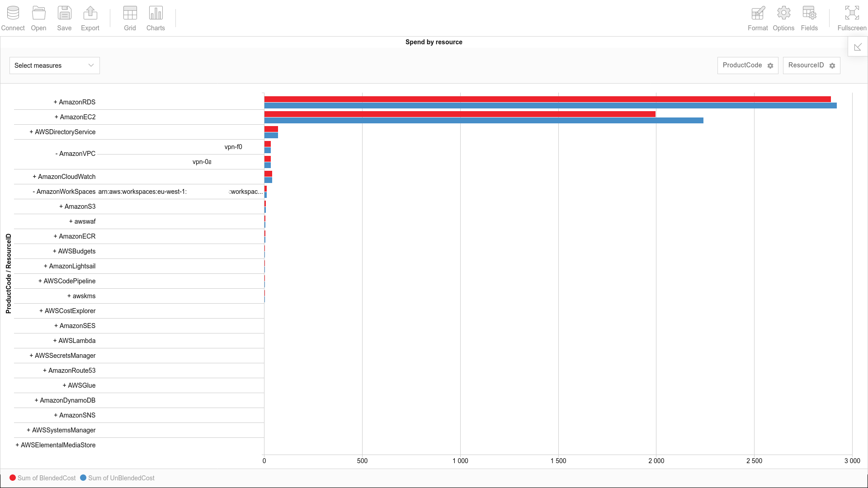Click the red AWSDirectoryService bar

click(x=271, y=129)
